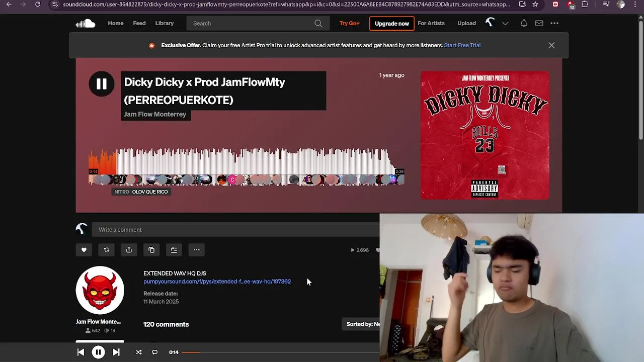The image size is (644, 362).
Task: Install app icon in address bar
Action: (522, 5)
